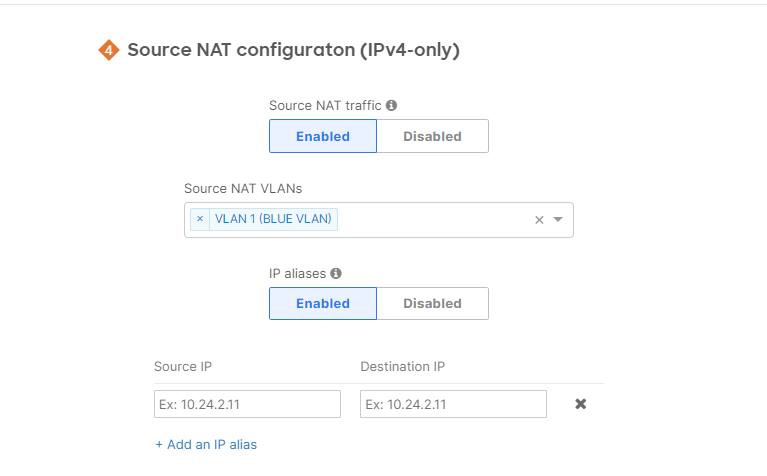The width and height of the screenshot is (767, 476).
Task: Click the Source NAT configuration heading
Action: [x=293, y=50]
